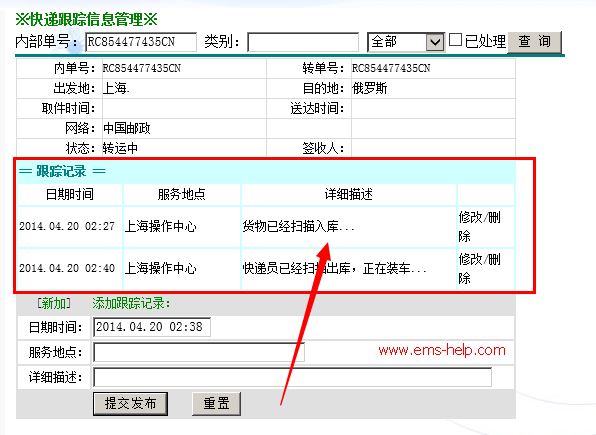The image size is (596, 435).
Task: Click the 详细描述 column header
Action: click(x=349, y=194)
